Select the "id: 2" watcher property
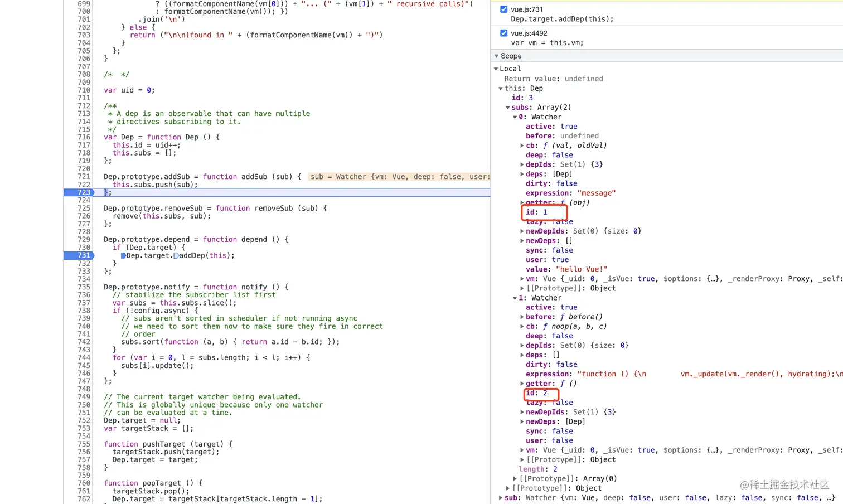843x504 pixels. [536, 393]
